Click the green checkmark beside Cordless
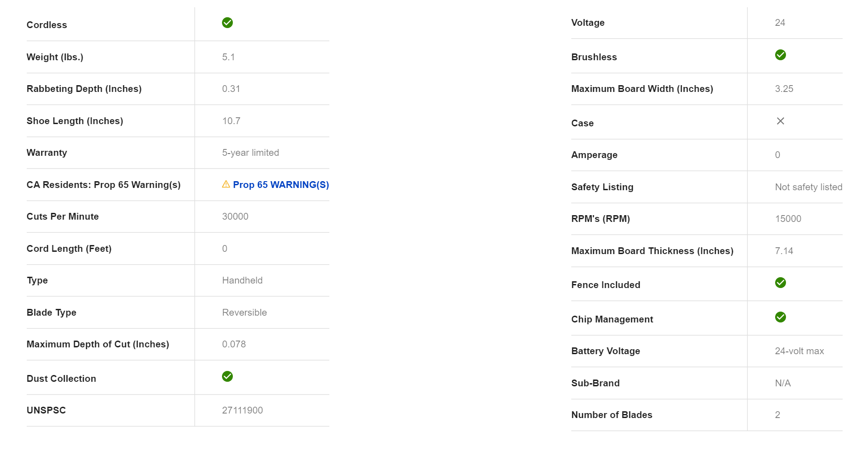Image resolution: width=868 pixels, height=452 pixels. tap(227, 23)
